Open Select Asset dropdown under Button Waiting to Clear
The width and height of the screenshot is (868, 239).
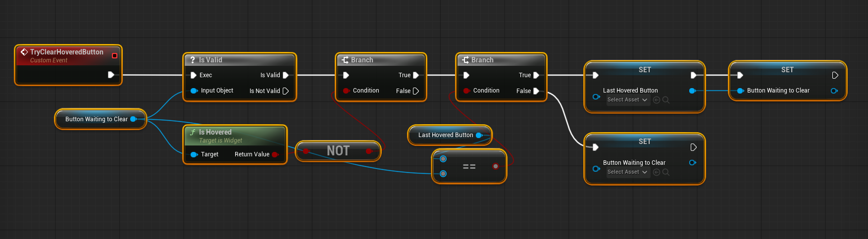point(628,172)
